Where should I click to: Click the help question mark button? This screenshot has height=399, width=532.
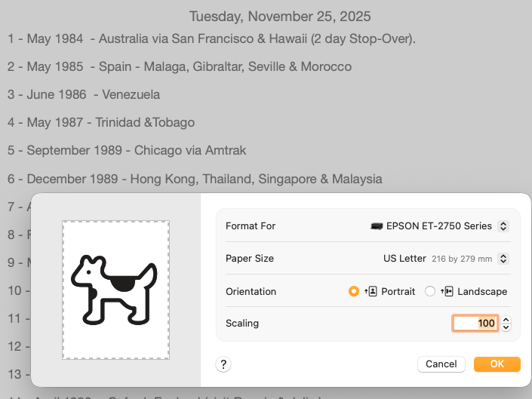(x=223, y=364)
